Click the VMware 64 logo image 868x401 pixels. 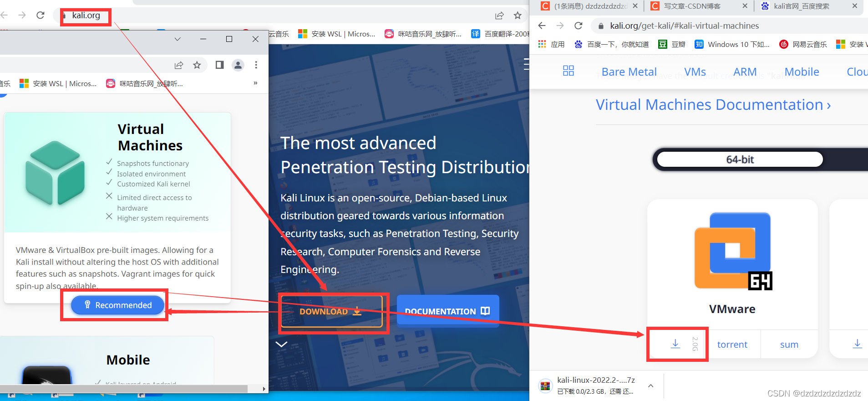pyautogui.click(x=732, y=251)
